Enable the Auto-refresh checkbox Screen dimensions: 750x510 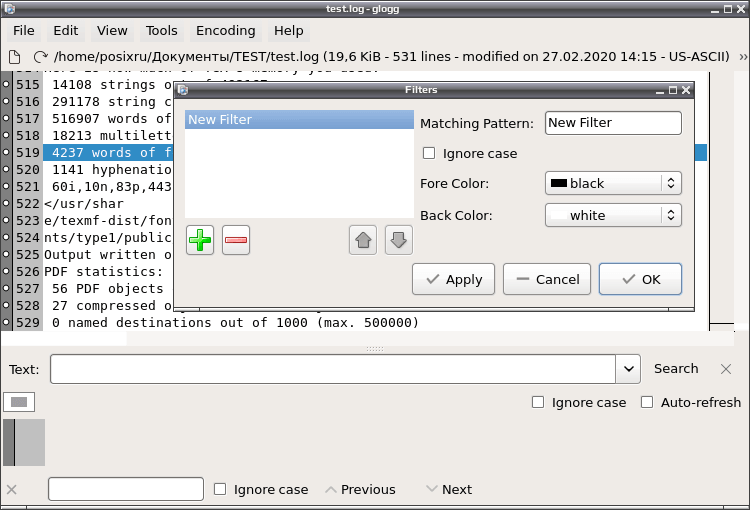(x=647, y=402)
